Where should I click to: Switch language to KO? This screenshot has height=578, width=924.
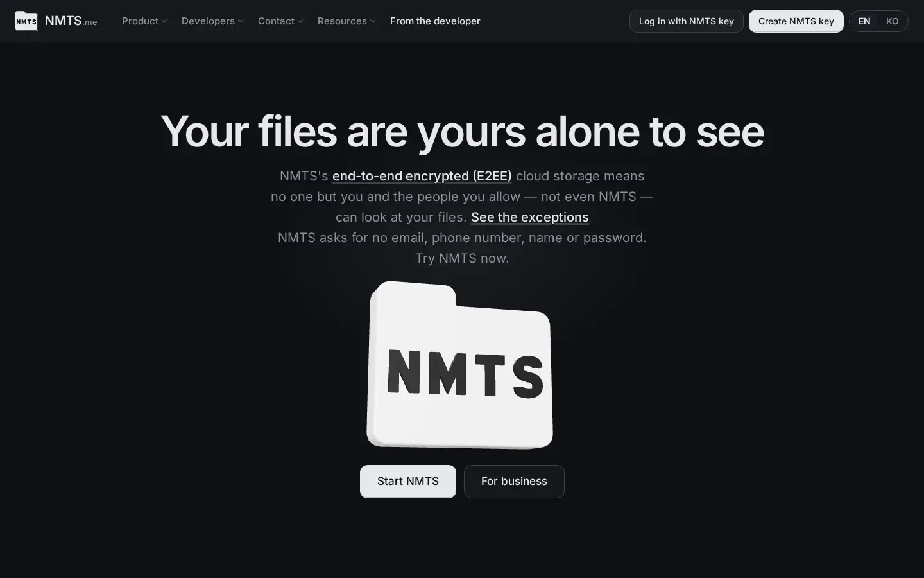pos(892,21)
